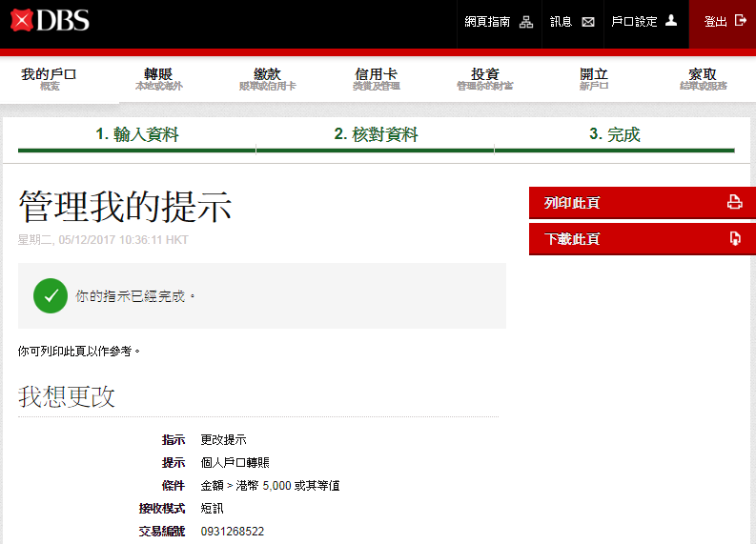Click the download file icon on 下載此頁
Screen dimensions: 756x544
pos(734,238)
